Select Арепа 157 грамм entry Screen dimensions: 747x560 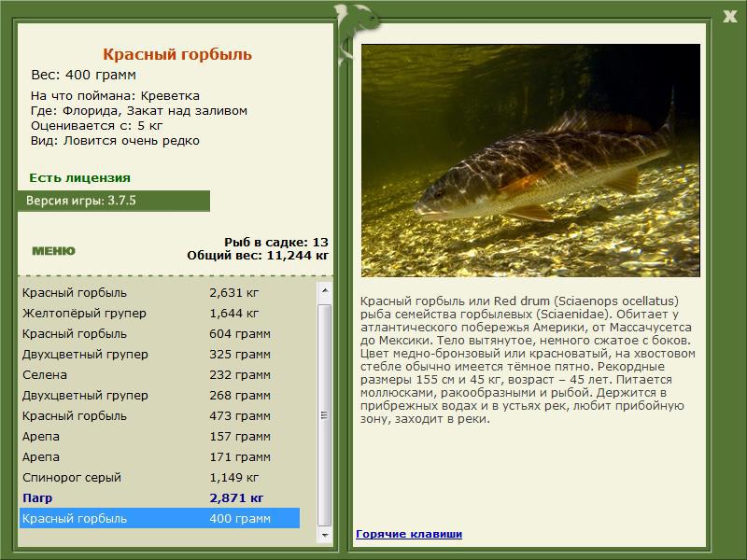pos(160,436)
